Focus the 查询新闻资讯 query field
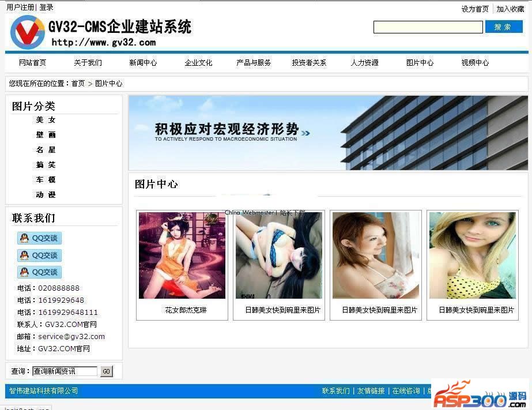 tap(65, 371)
